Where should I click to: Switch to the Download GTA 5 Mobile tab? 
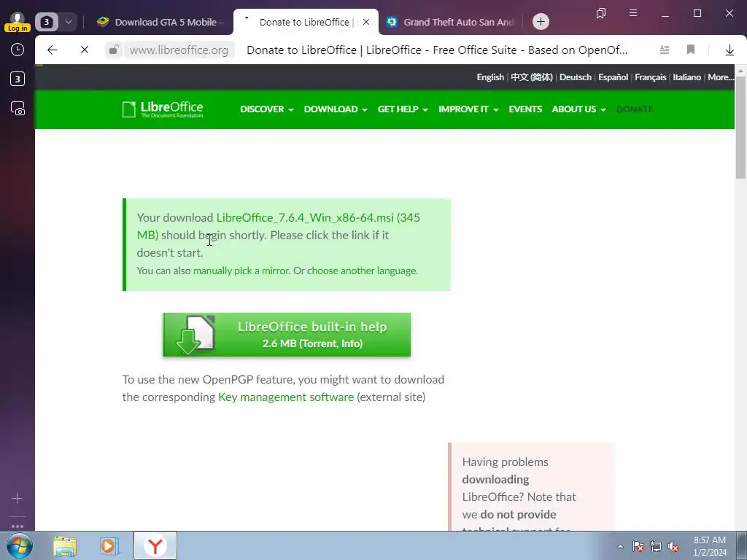click(160, 22)
